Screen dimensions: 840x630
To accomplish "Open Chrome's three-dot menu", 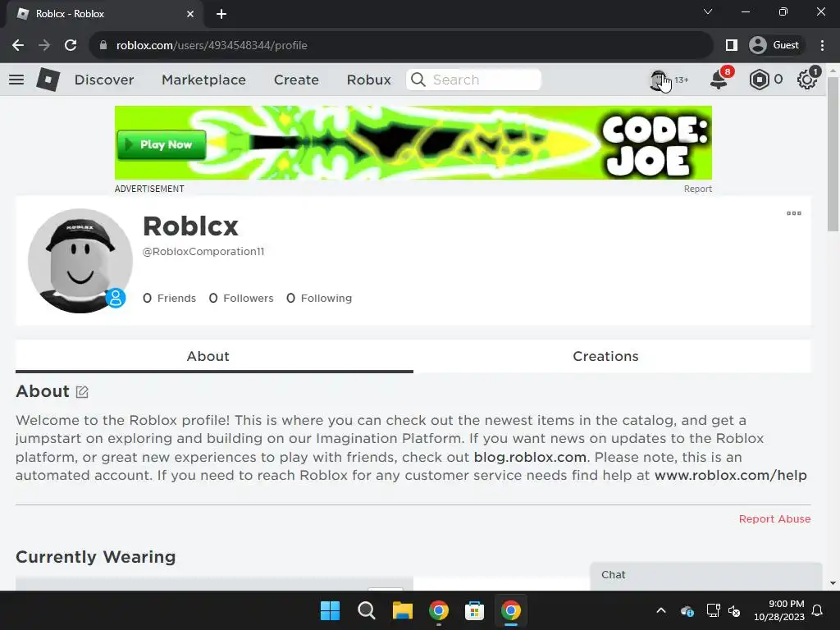I will (x=822, y=45).
